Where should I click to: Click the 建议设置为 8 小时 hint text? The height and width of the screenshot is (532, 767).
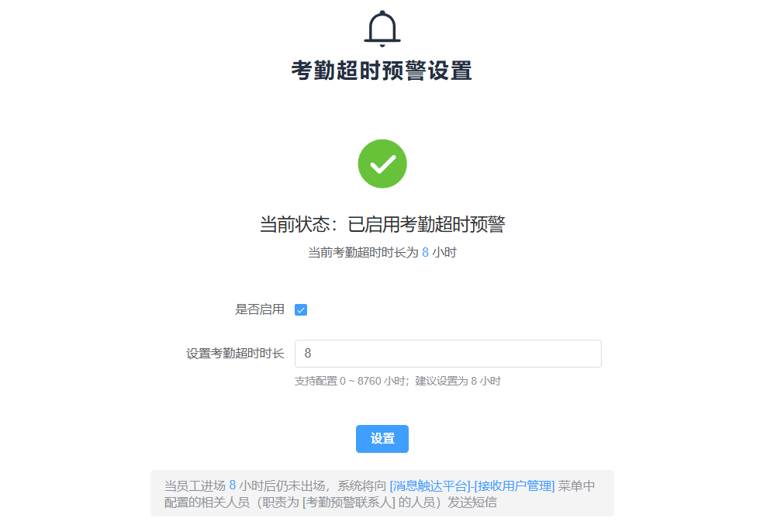(x=458, y=381)
